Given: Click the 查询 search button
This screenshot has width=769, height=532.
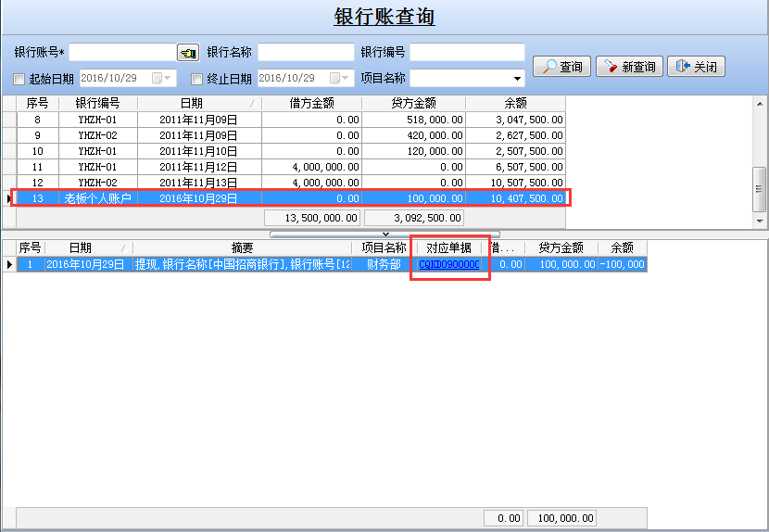Looking at the screenshot, I should [x=561, y=67].
